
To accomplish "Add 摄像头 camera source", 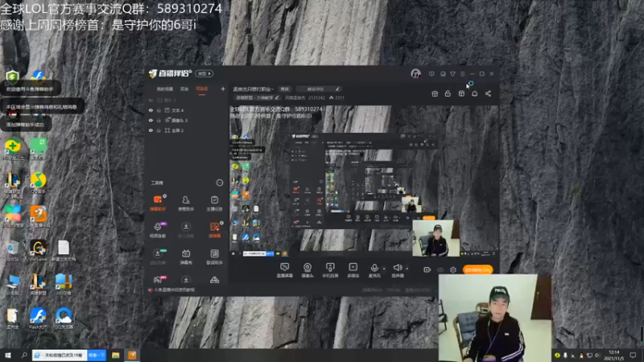I will point(308,270).
